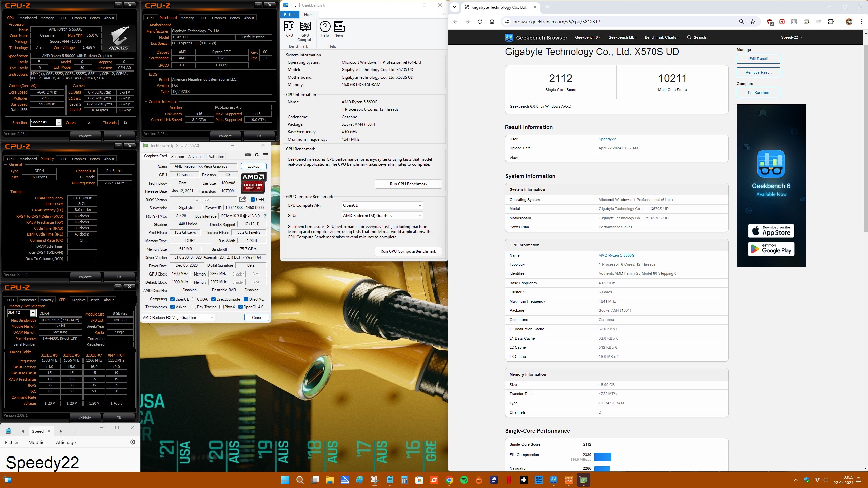Open Google Chrome from the taskbar
868x488 pixels.
click(x=449, y=480)
